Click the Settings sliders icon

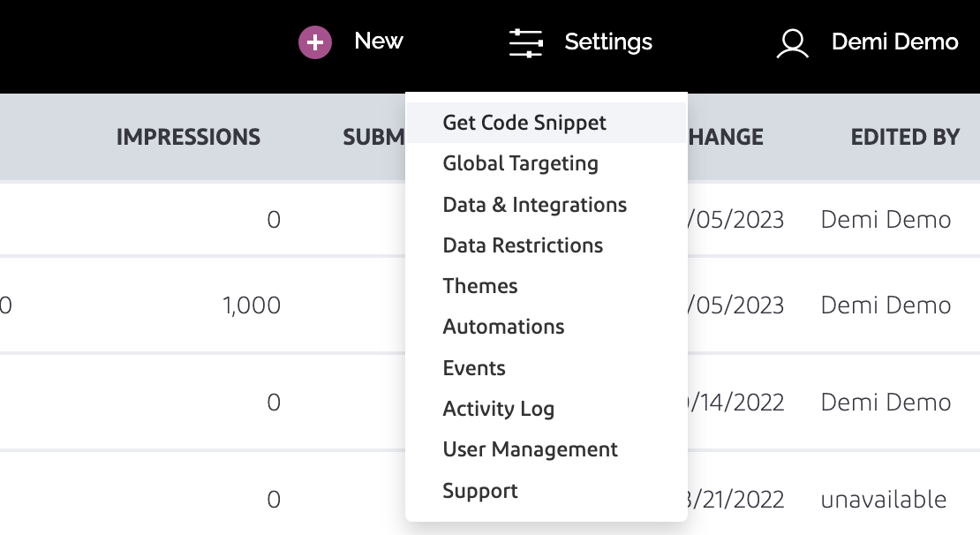526,42
